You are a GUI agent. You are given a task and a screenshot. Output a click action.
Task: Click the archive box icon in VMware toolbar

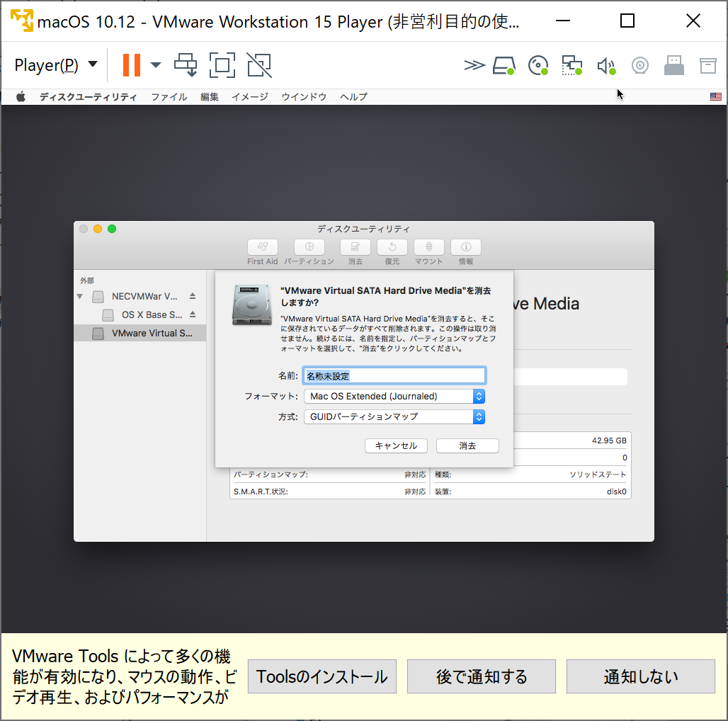pos(708,65)
